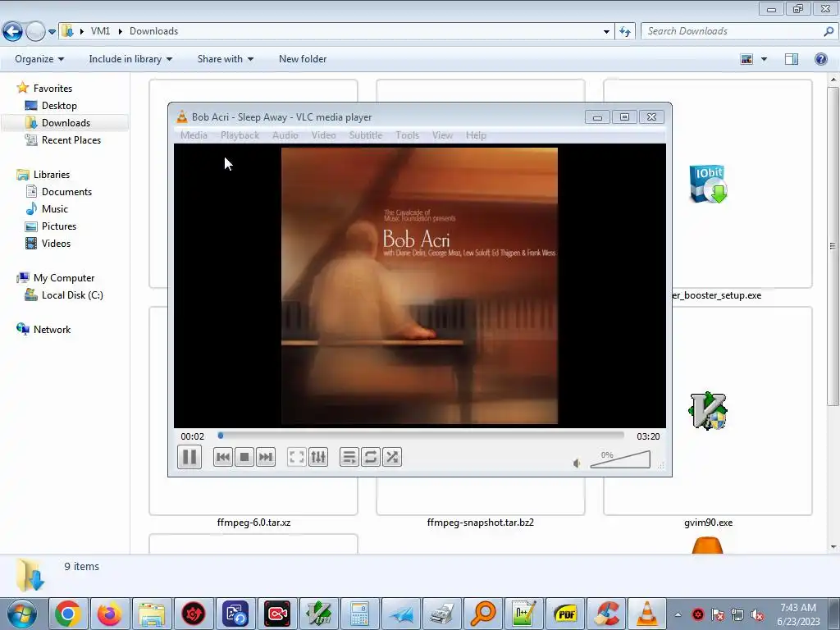Open the VLC Help menu
The image size is (840, 630).
coord(476,135)
